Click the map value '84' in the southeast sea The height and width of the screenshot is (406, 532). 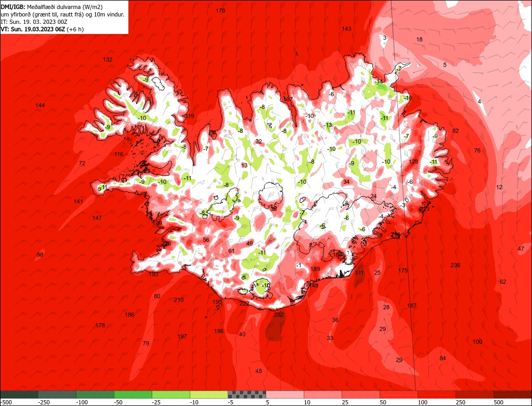[443, 358]
